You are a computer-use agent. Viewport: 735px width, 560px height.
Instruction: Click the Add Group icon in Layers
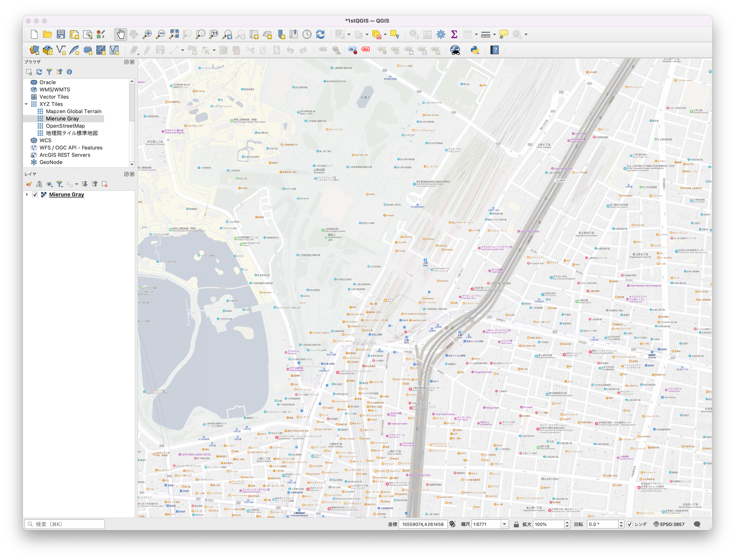39,184
